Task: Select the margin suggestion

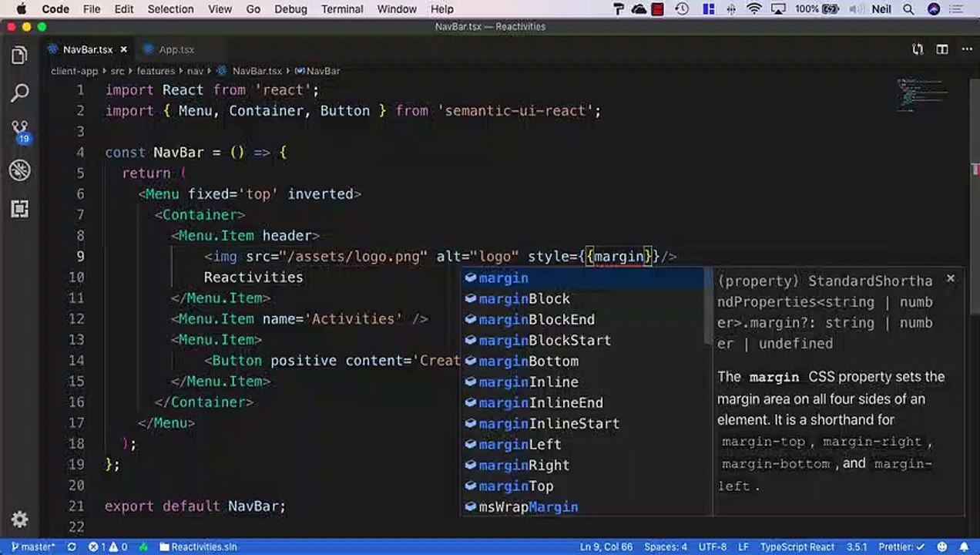Action: [x=582, y=278]
